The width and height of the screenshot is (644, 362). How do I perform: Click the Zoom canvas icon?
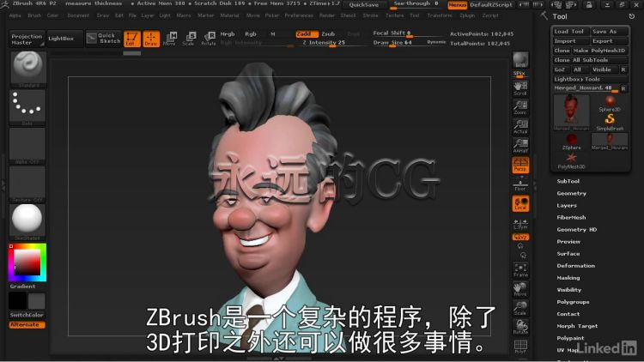tap(520, 107)
